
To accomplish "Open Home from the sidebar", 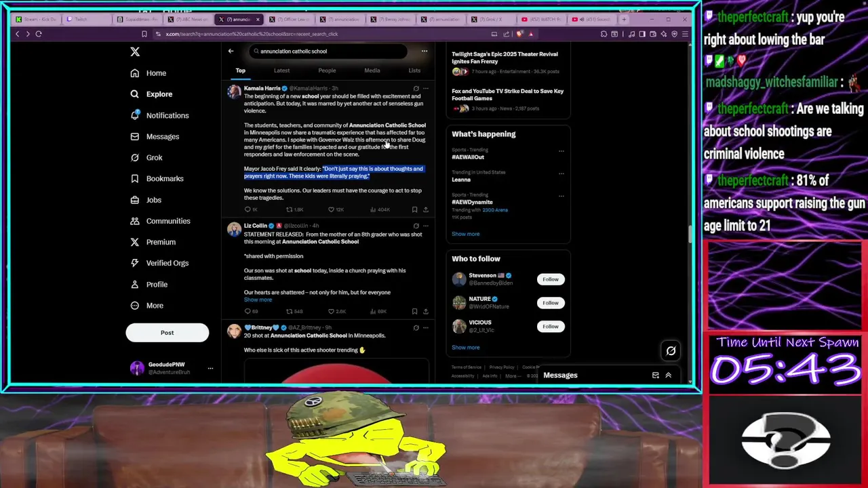I will (149, 73).
